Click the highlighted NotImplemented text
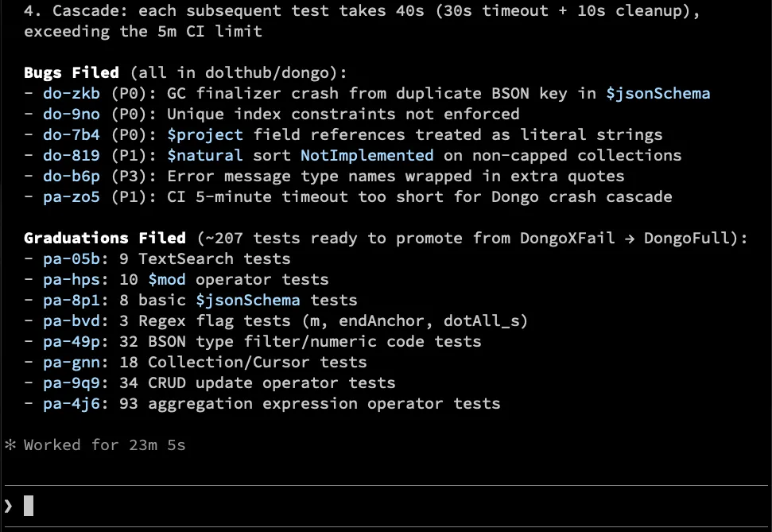Viewport: 772px width, 532px height. coord(367,156)
